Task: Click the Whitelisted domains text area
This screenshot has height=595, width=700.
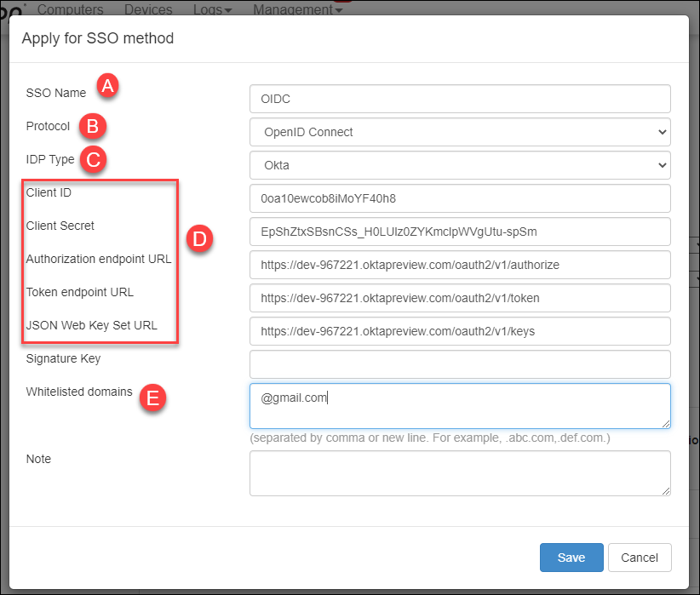Action: (460, 406)
